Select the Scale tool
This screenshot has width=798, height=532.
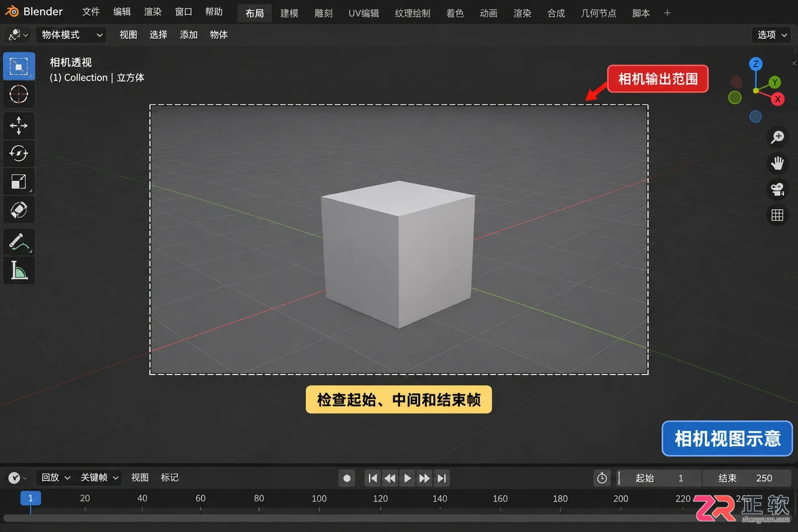tap(19, 181)
